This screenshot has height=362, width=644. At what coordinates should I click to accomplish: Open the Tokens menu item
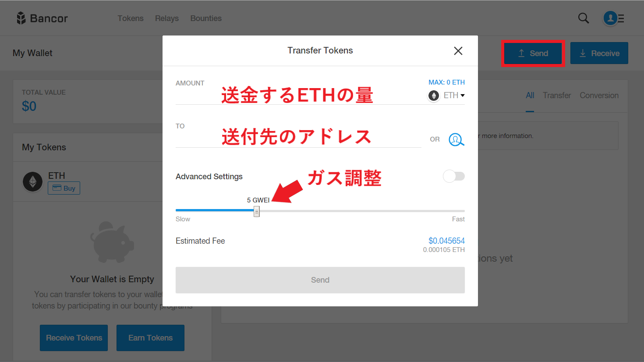pyautogui.click(x=131, y=18)
